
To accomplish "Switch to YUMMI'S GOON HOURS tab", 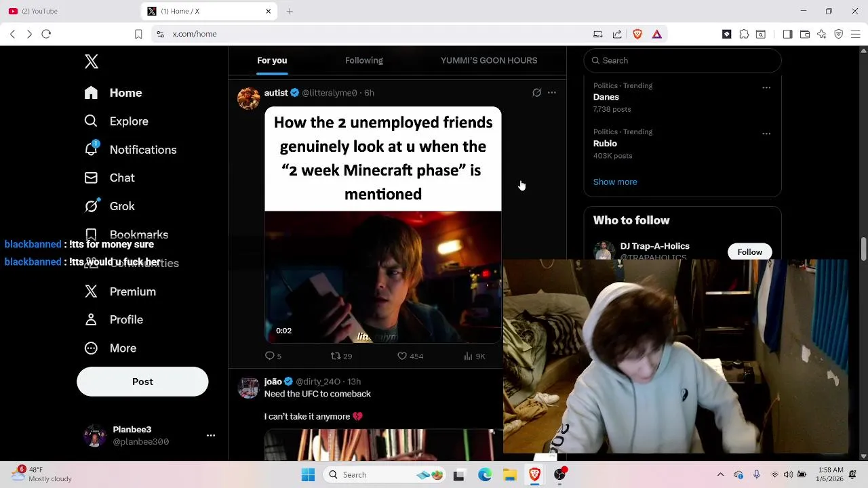I will coord(489,60).
